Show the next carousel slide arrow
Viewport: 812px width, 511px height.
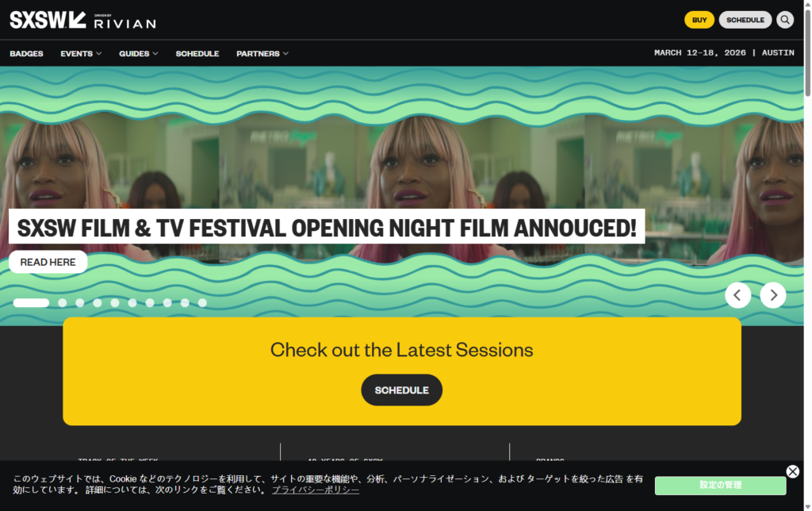772,295
